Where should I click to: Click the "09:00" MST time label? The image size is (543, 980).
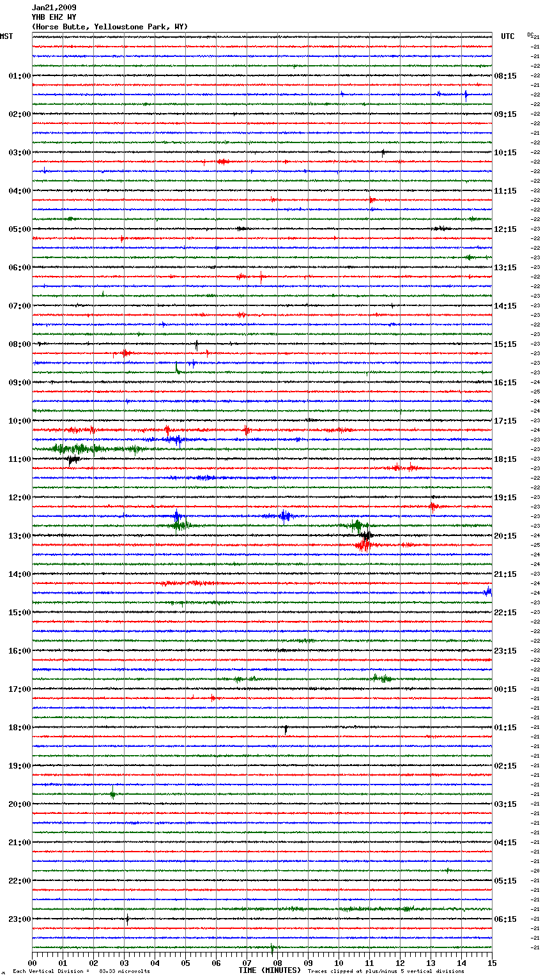20,383
